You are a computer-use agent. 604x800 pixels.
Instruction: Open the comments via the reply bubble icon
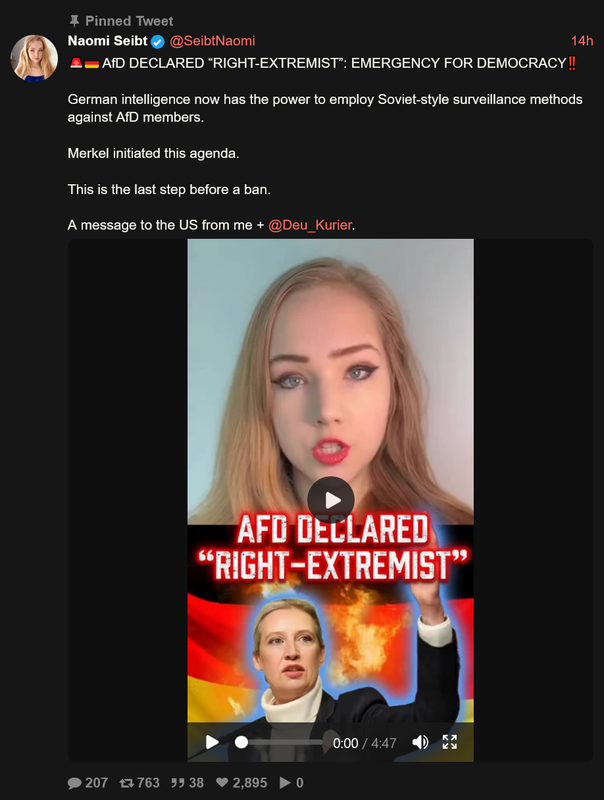point(74,783)
